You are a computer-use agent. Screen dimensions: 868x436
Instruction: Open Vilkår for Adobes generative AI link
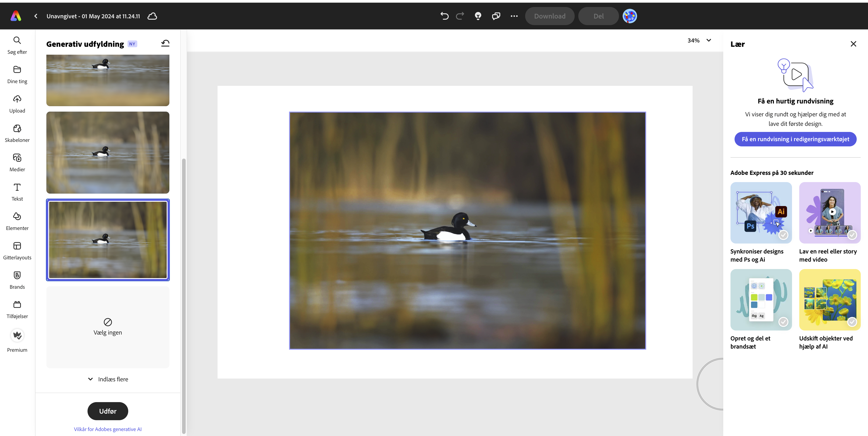108,429
